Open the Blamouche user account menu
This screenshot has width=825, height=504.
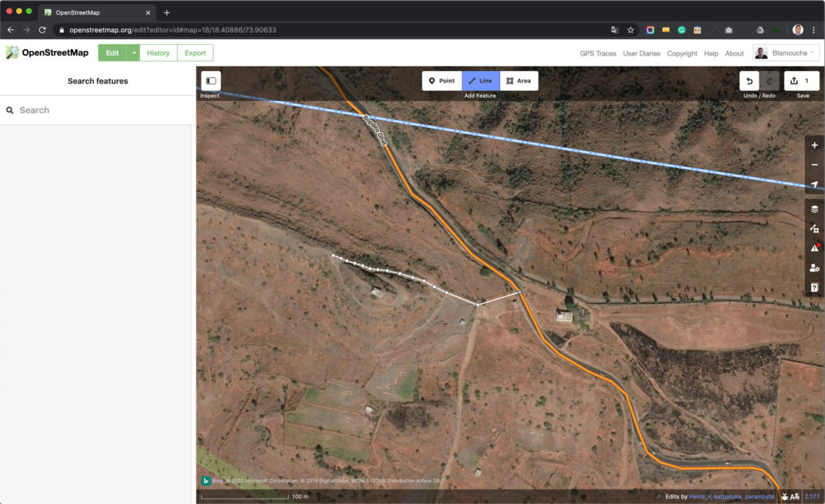[785, 52]
